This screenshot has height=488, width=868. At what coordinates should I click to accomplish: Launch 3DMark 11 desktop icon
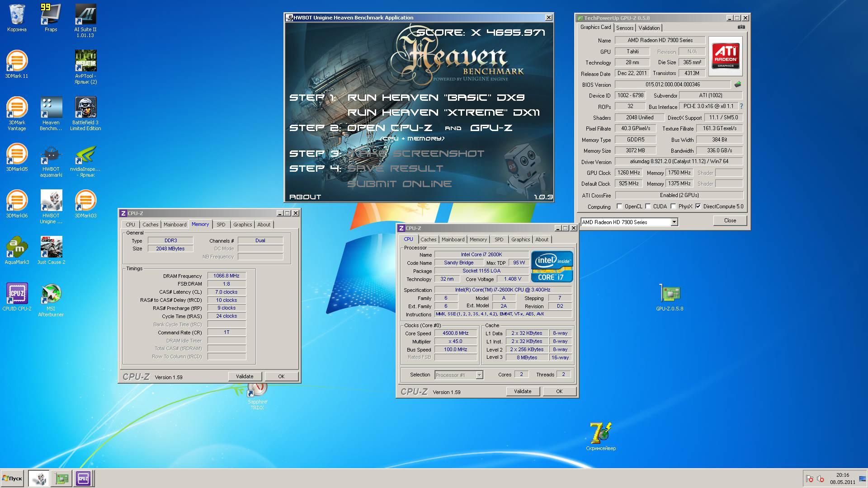tap(17, 65)
